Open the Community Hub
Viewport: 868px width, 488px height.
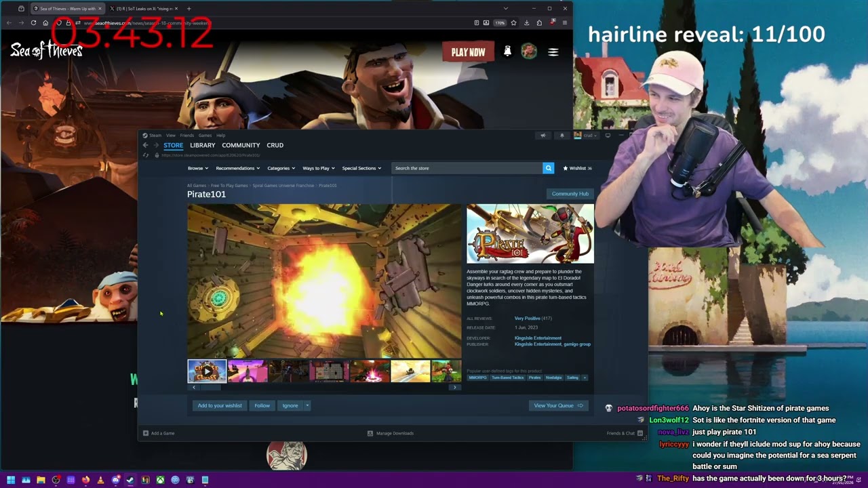tap(570, 194)
